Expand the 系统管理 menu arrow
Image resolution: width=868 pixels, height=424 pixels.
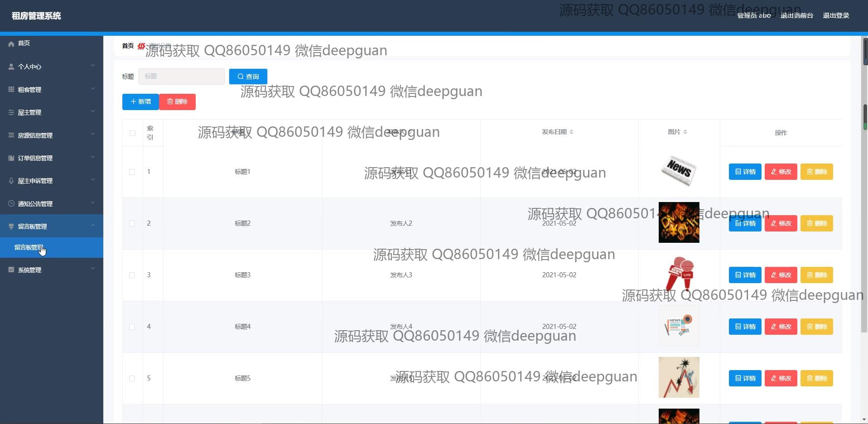click(93, 269)
